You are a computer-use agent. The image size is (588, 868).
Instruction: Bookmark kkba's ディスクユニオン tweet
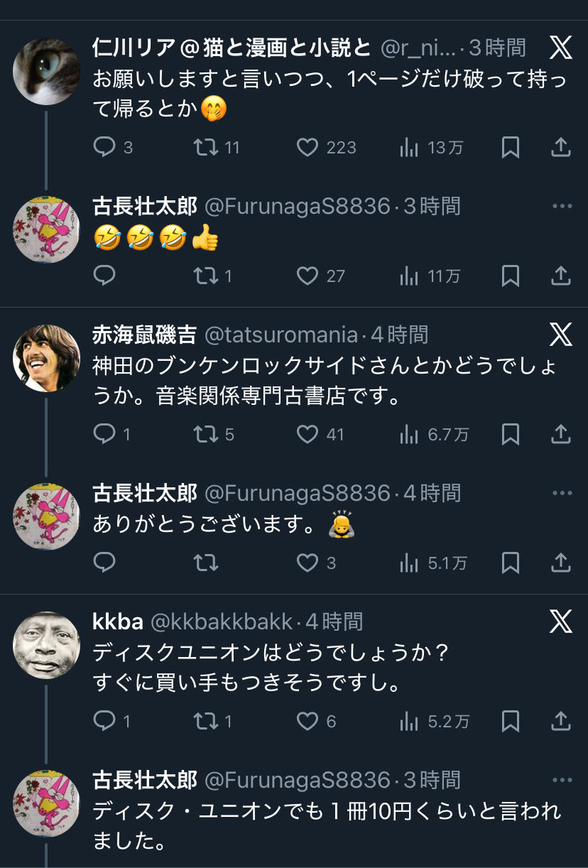click(x=510, y=722)
